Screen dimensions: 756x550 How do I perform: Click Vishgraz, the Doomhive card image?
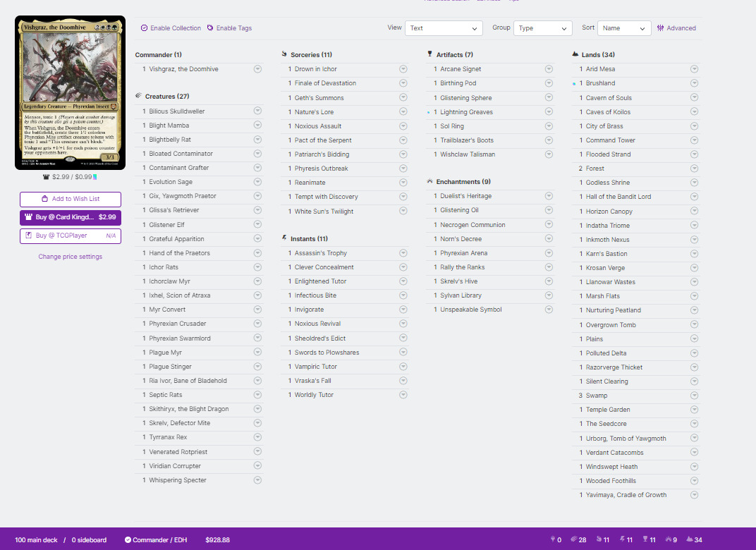tap(70, 92)
